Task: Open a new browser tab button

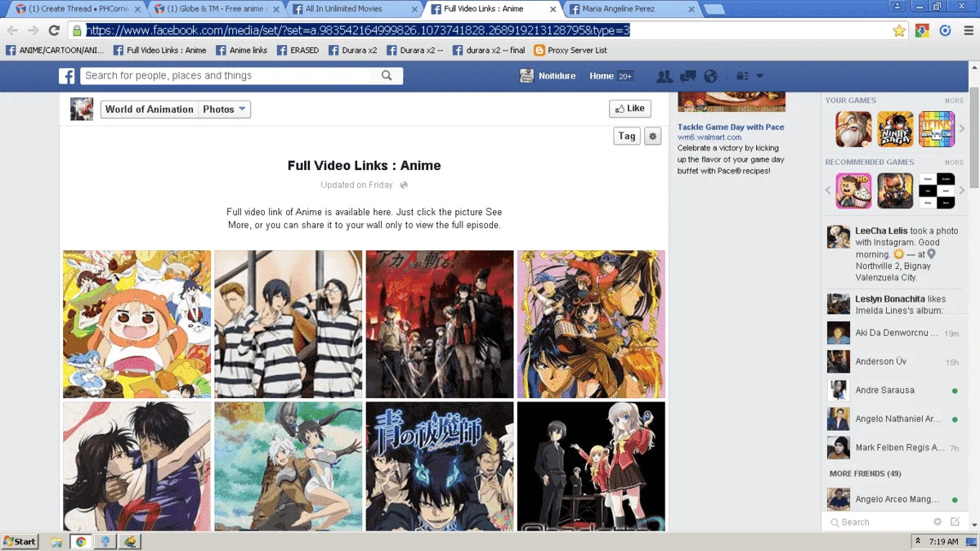Action: [x=714, y=9]
